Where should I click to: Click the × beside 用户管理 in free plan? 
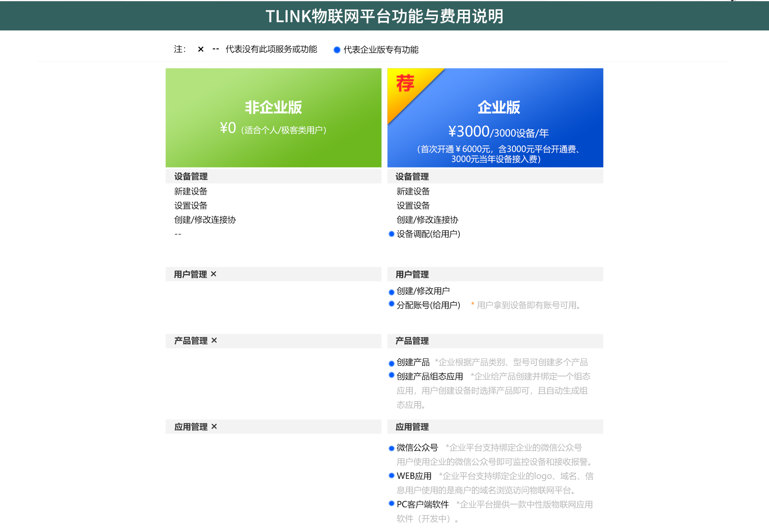214,274
